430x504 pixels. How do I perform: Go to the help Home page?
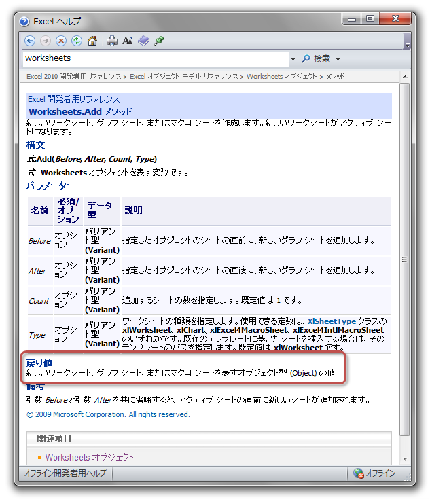coord(92,41)
